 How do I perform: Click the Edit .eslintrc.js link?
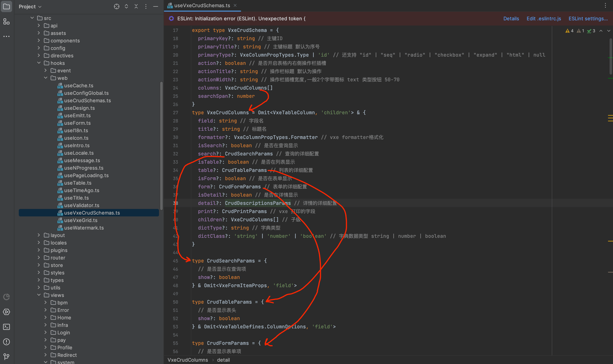coord(543,18)
